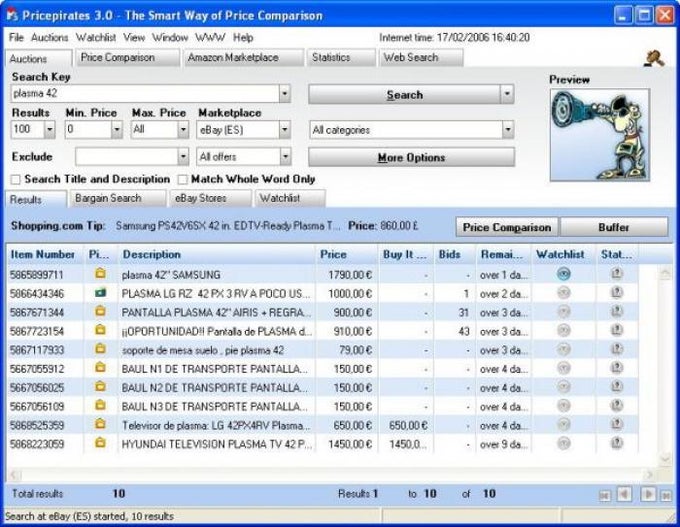The height and width of the screenshot is (527, 680).
Task: Click status icon for Televisor de plasma row
Action: (x=616, y=425)
